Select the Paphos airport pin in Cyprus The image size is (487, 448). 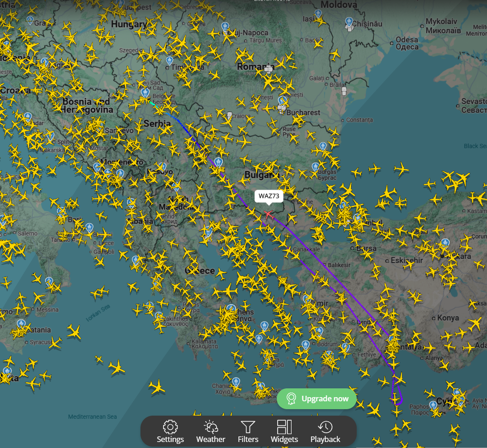(x=433, y=405)
